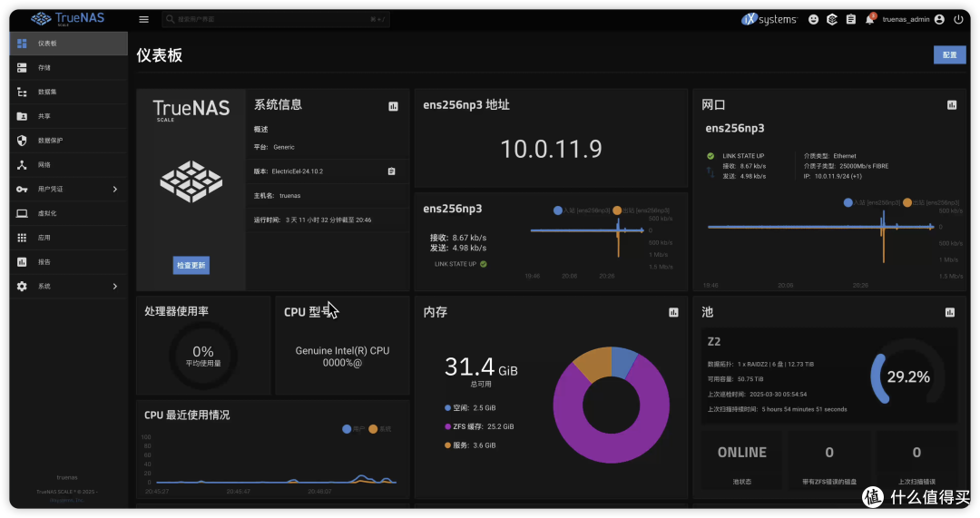Click the ONLINE pool status

tap(742, 453)
